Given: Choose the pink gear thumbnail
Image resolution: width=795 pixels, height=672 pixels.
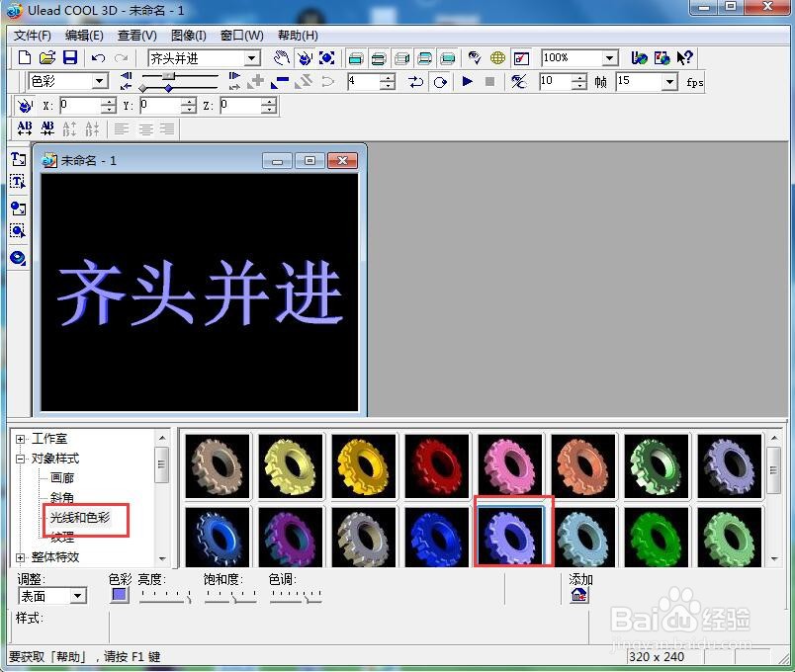Looking at the screenshot, I should pyautogui.click(x=510, y=466).
